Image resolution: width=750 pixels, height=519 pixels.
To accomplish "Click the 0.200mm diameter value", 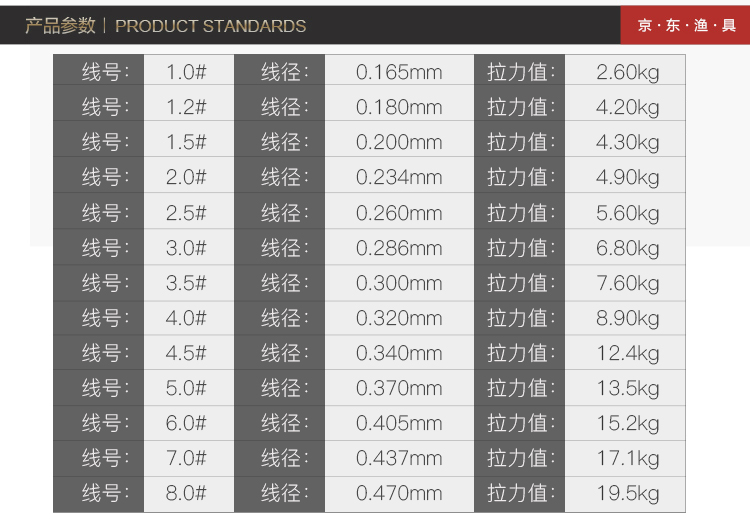I will click(x=399, y=142).
